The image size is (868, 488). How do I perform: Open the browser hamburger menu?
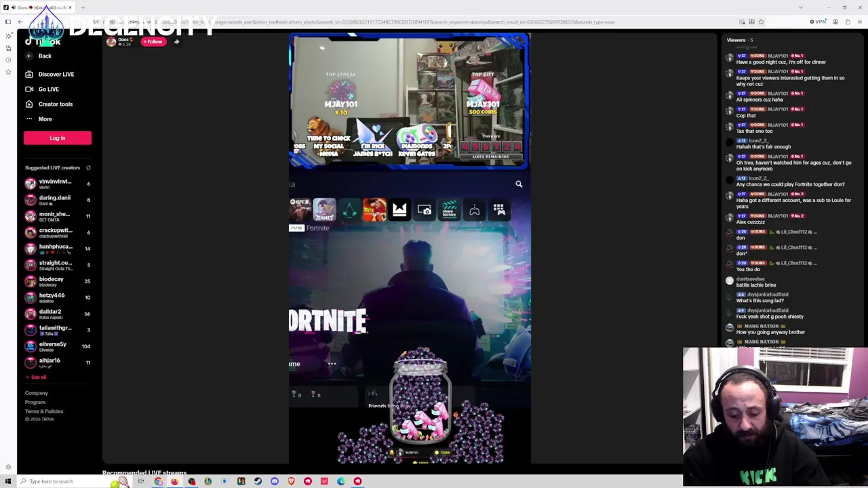click(x=860, y=22)
